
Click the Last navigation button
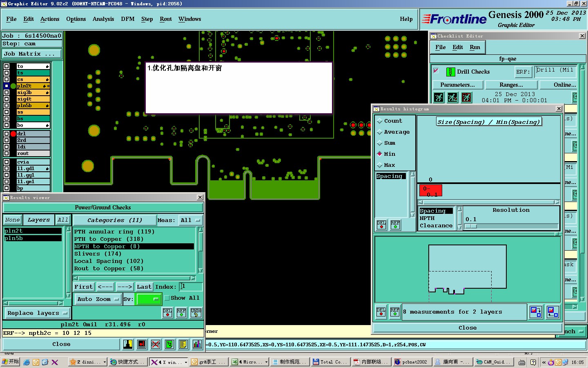pyautogui.click(x=144, y=287)
